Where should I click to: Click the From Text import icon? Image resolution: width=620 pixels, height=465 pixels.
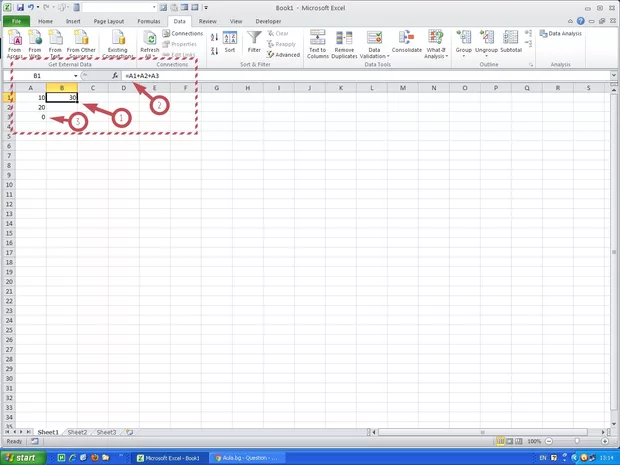pyautogui.click(x=55, y=38)
